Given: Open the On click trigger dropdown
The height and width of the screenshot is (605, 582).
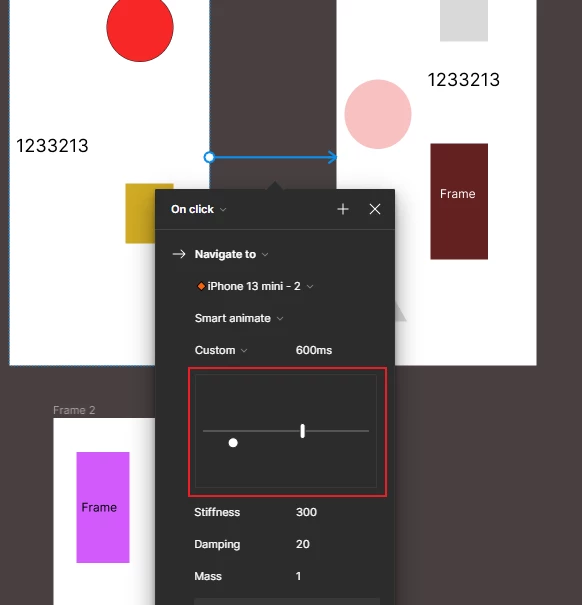Looking at the screenshot, I should pyautogui.click(x=198, y=209).
